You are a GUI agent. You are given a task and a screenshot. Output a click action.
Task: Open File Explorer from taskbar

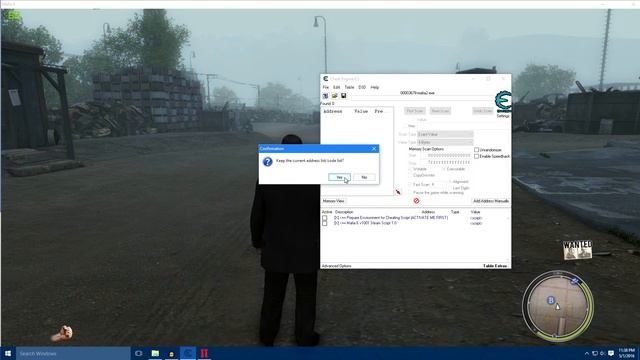click(155, 353)
